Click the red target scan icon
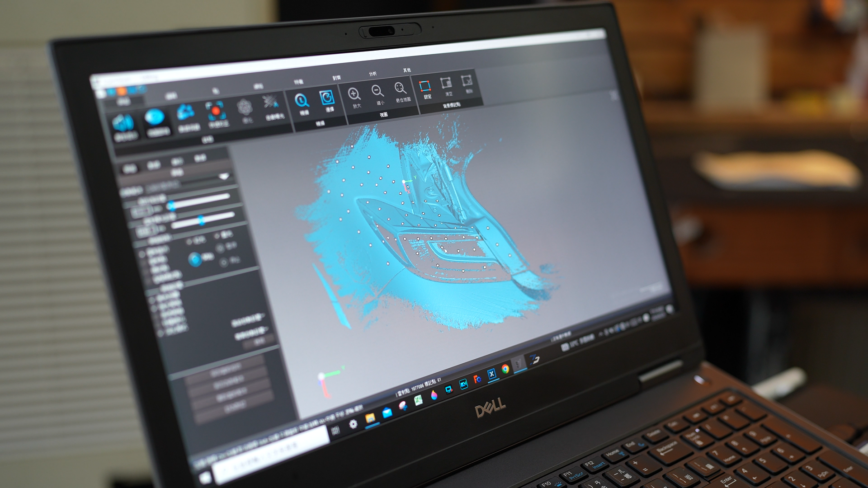Viewport: 868px width, 488px height. tap(216, 111)
